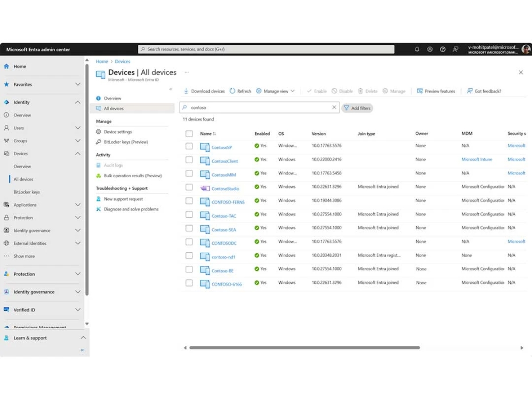Open the user account avatar
Viewport: 532px width, 399px height.
point(526,49)
